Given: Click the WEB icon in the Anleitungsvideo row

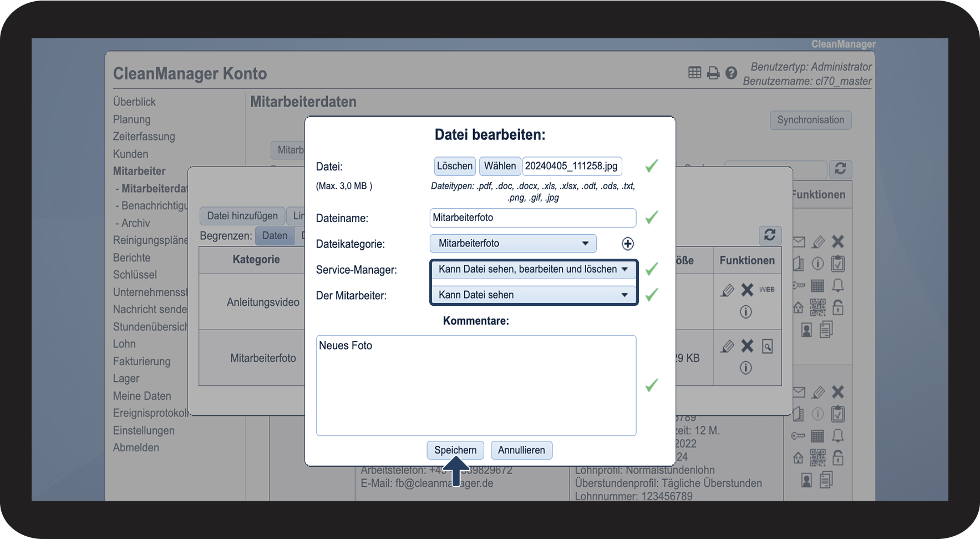Looking at the screenshot, I should [766, 289].
